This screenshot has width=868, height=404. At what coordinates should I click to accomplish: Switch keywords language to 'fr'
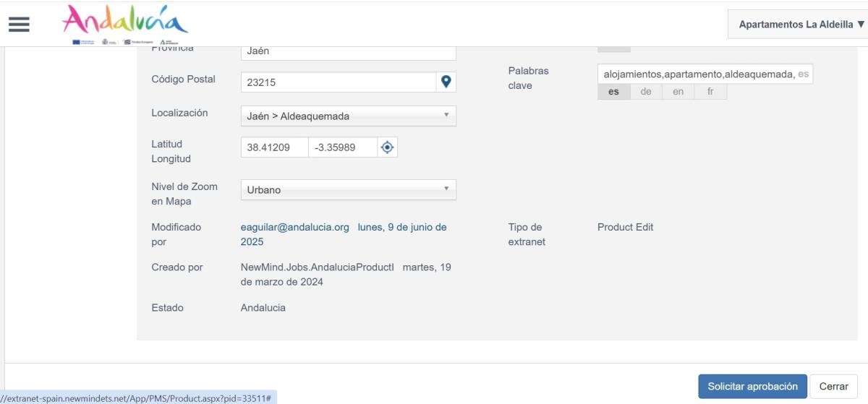710,92
